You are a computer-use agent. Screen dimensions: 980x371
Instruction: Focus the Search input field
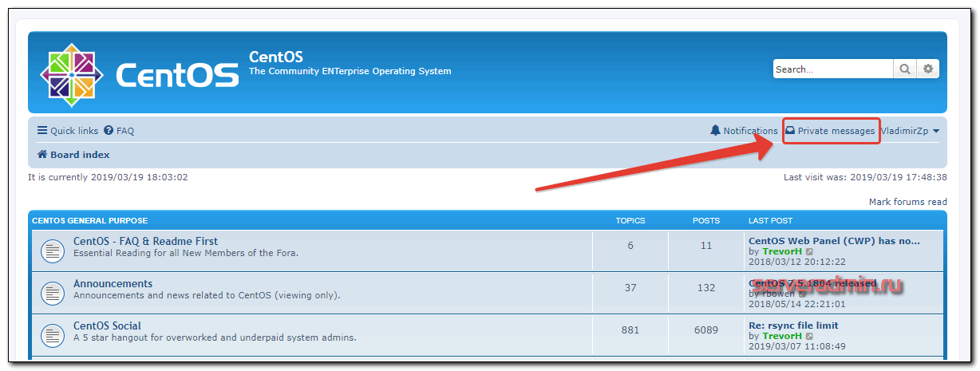click(833, 69)
